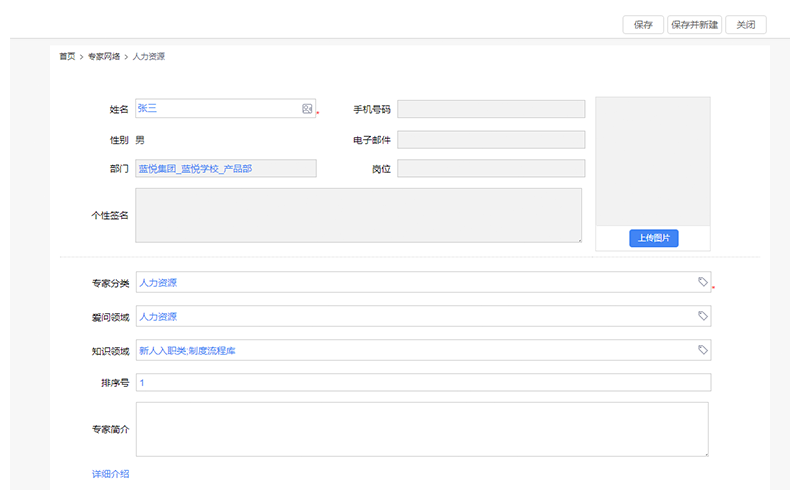Viewport: 800px width, 500px height.
Task: Go to 专家网络 in the breadcrumb
Action: pyautogui.click(x=104, y=57)
